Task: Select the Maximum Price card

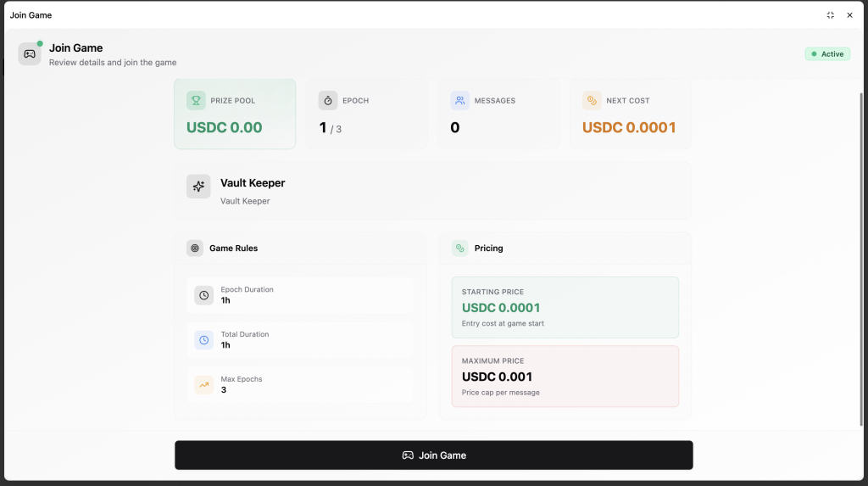Action: [565, 376]
